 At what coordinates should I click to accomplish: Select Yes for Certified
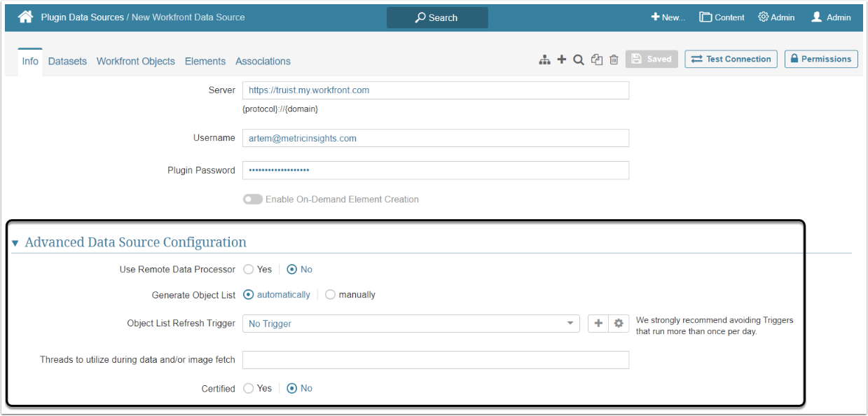249,388
